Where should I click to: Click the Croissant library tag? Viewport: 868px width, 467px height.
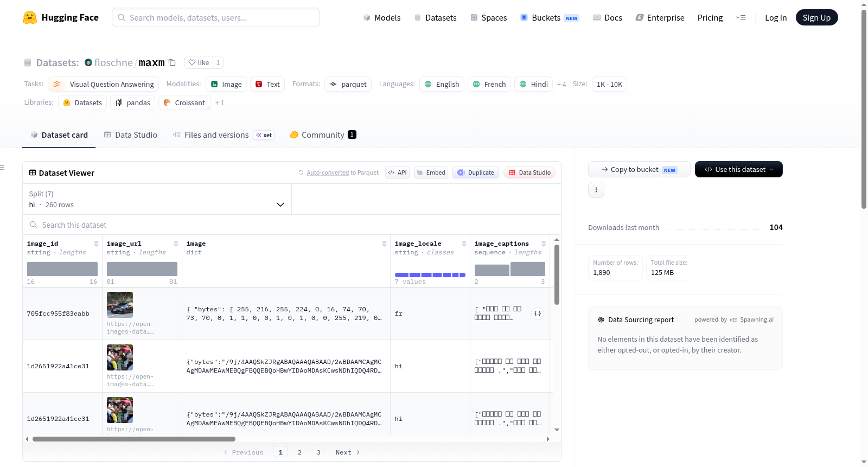(x=184, y=103)
